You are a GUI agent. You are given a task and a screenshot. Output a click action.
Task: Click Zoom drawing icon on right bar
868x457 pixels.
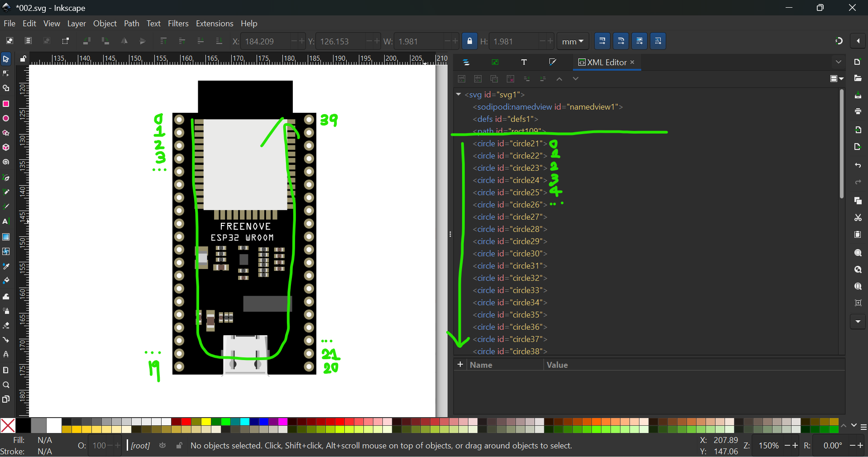858,270
